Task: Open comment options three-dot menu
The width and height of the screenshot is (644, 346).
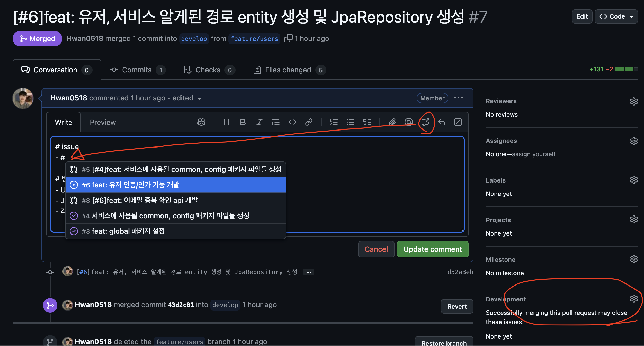Action: click(x=458, y=98)
